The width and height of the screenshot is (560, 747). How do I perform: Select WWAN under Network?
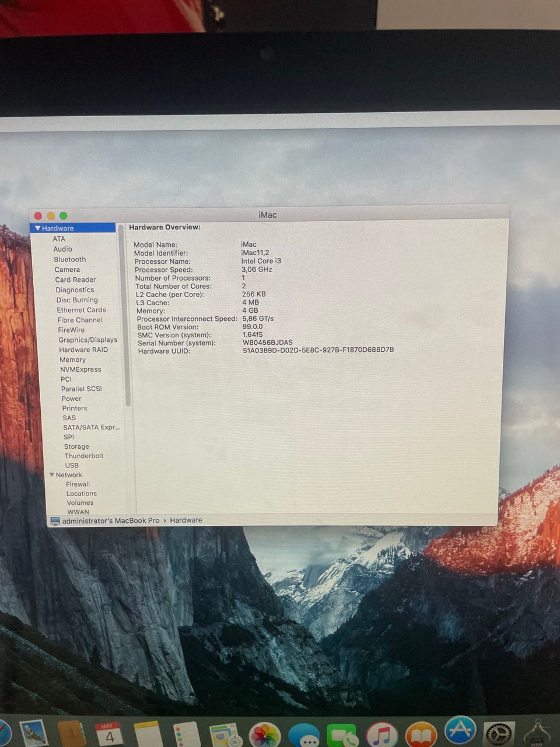[x=78, y=512]
